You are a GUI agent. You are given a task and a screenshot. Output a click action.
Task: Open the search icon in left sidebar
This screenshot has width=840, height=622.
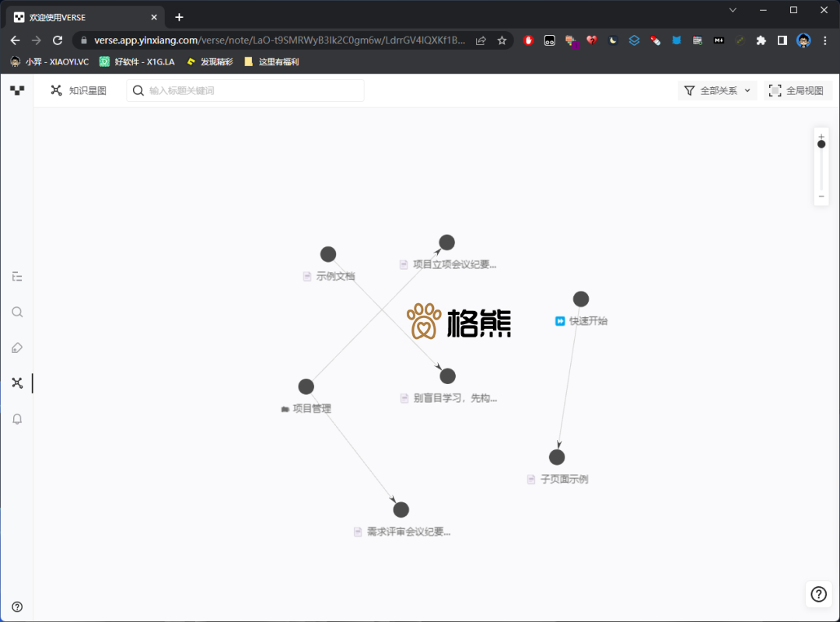(x=17, y=313)
